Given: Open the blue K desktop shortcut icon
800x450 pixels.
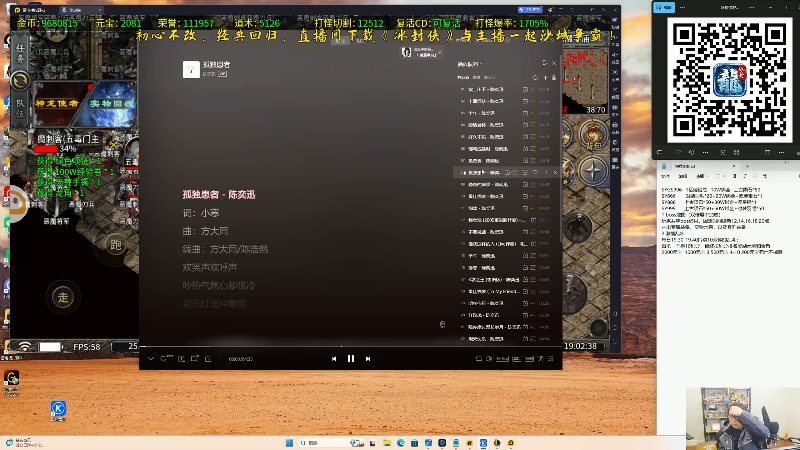Looking at the screenshot, I should pos(58,411).
